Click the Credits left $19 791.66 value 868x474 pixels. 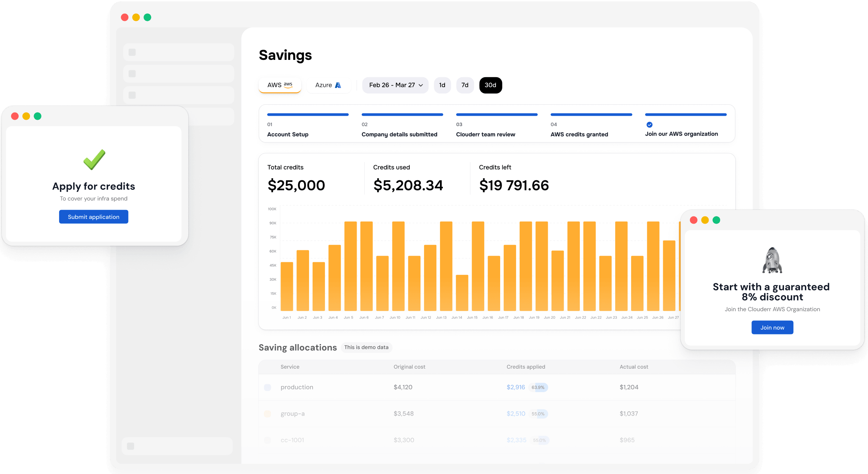[x=514, y=185]
